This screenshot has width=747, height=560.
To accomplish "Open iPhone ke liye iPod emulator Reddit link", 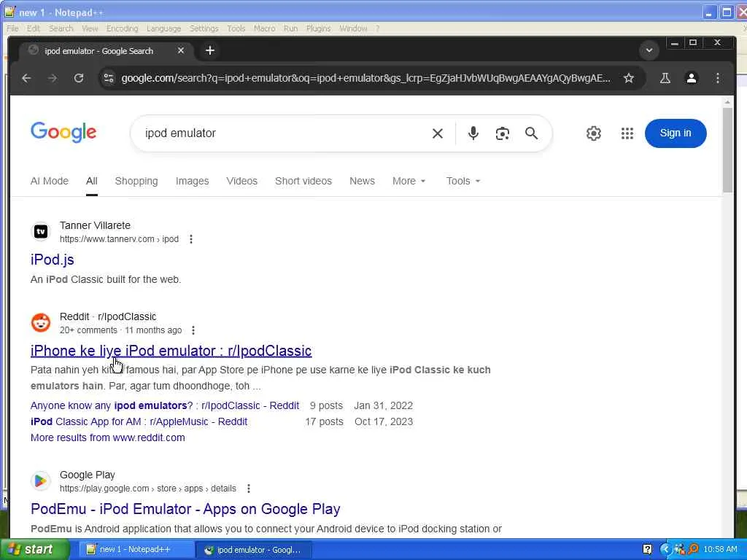I will tap(171, 351).
